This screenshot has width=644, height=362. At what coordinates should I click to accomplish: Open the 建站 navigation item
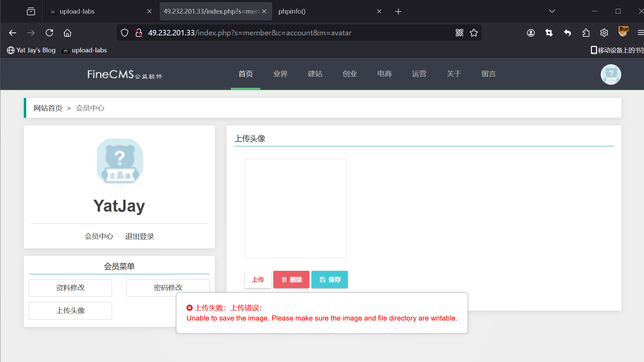tap(315, 73)
